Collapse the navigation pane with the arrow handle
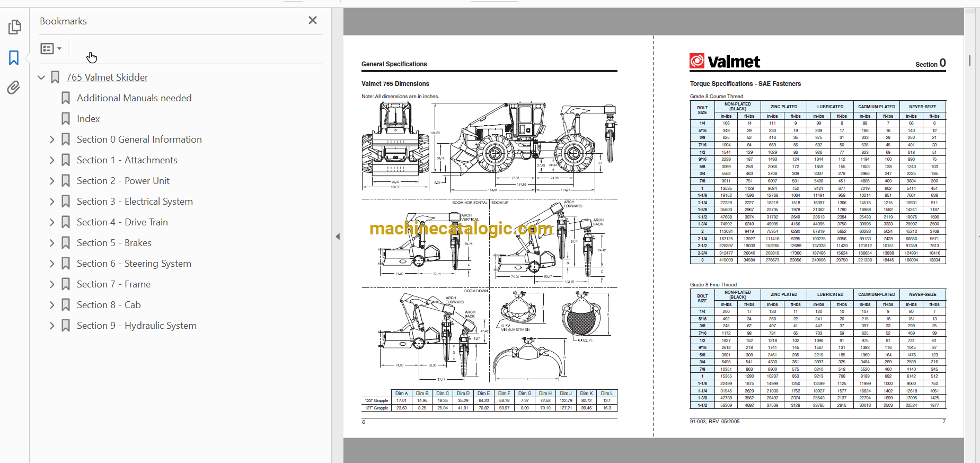This screenshot has width=980, height=463. pyautogui.click(x=338, y=237)
